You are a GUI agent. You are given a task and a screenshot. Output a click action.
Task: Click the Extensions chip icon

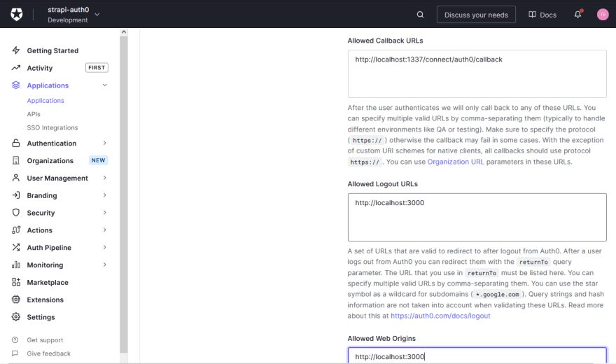pos(15,300)
